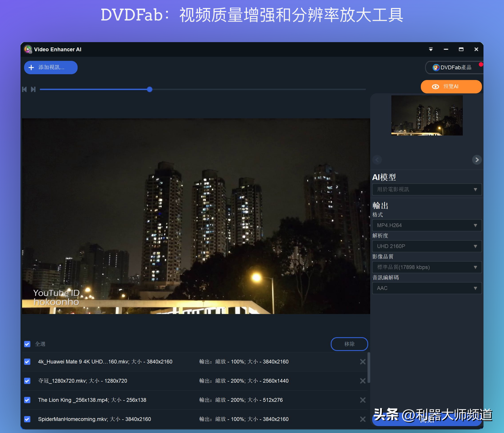The height and width of the screenshot is (433, 504).
Task: Click the eye icon in Preview AI button
Action: tap(435, 87)
